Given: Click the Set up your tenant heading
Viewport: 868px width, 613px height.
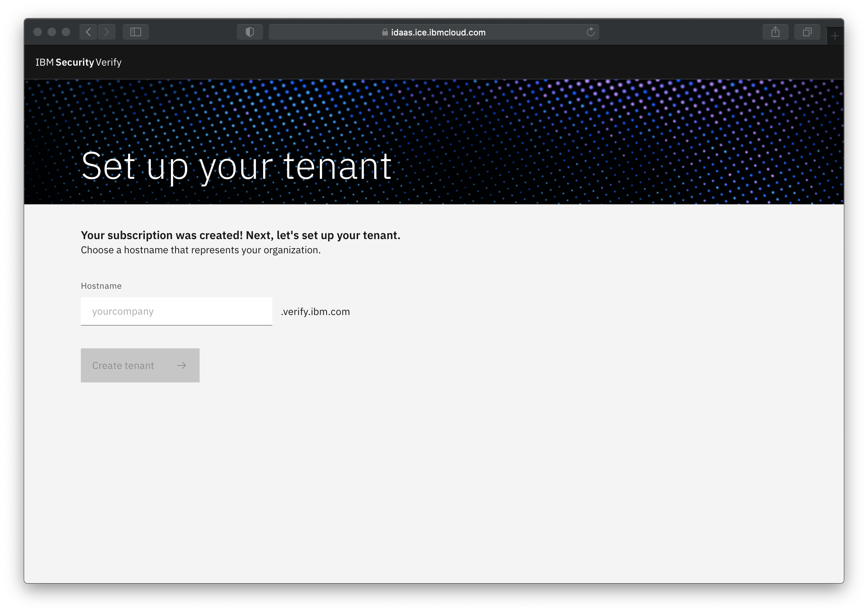Looking at the screenshot, I should click(x=236, y=166).
